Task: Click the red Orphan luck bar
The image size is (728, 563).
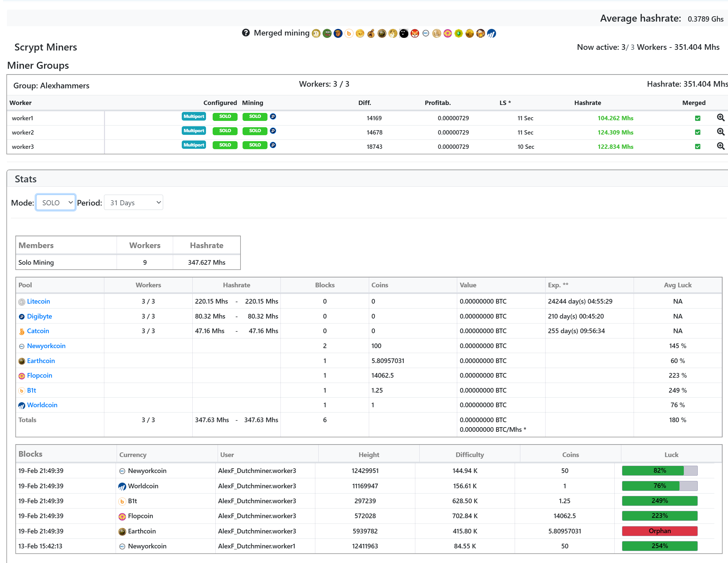Action: coord(659,531)
